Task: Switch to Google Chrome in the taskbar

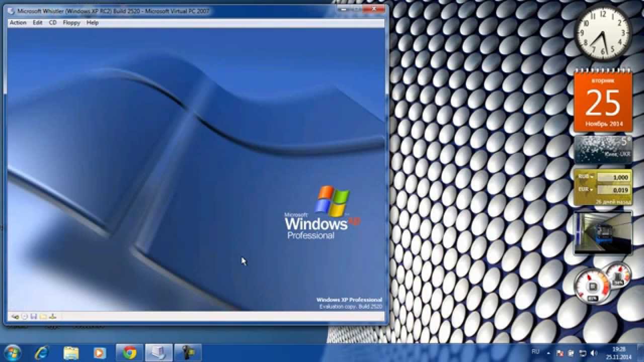Action: point(130,353)
